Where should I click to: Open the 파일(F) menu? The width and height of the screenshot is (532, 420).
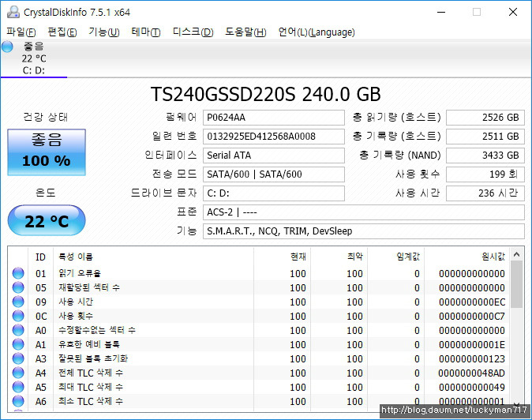[21, 32]
